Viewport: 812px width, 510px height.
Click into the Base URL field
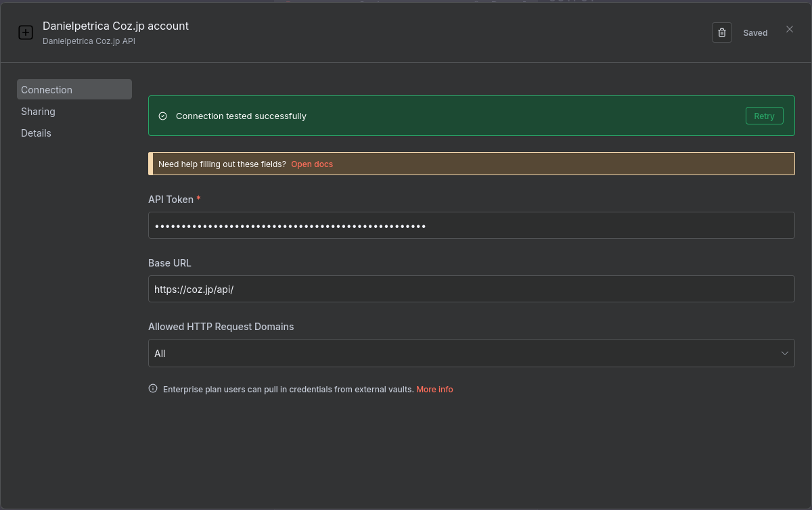coord(470,289)
